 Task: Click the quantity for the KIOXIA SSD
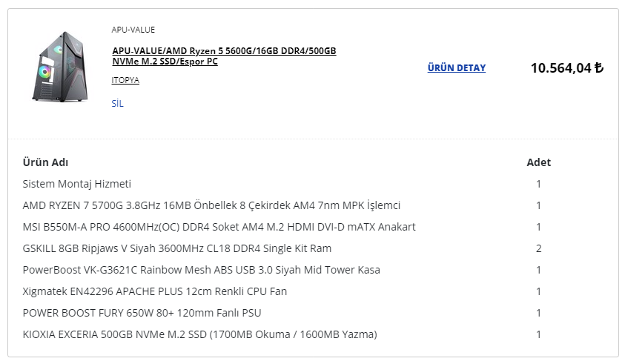pos(539,334)
